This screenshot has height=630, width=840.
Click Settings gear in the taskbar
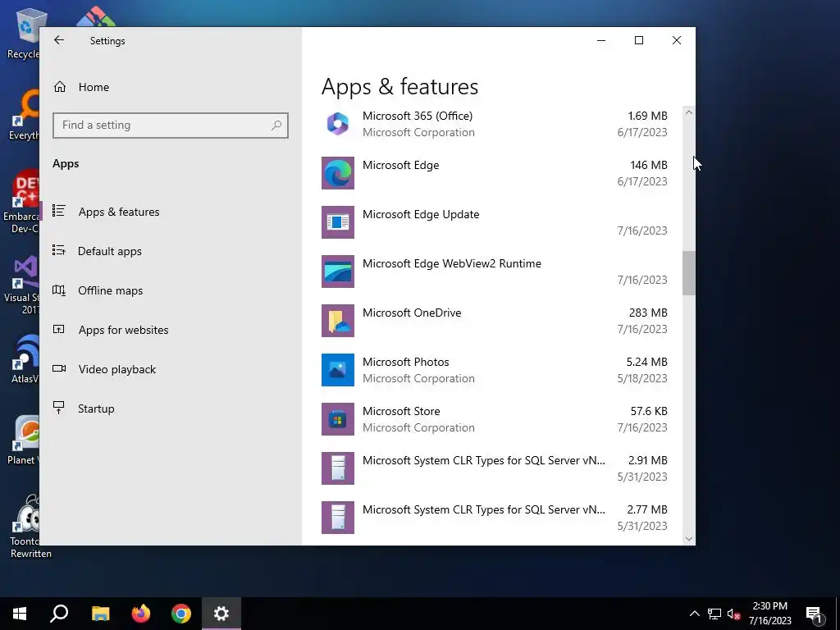[x=221, y=614]
